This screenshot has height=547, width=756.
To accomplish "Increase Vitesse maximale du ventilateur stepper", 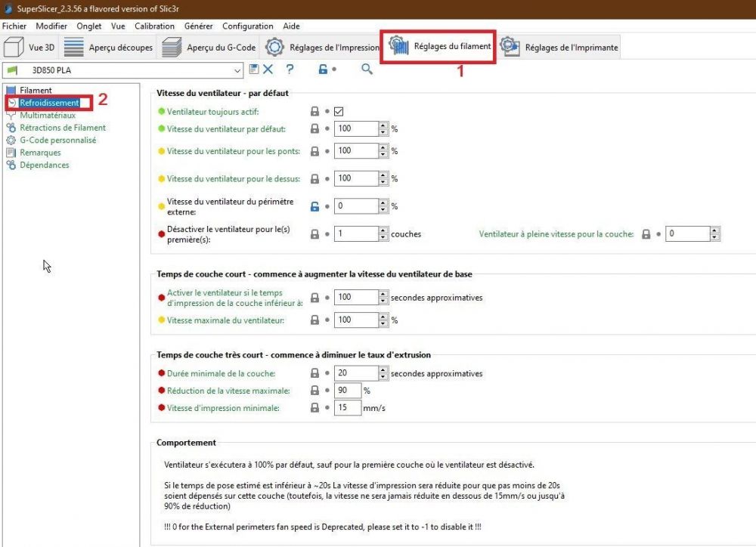I will (383, 317).
